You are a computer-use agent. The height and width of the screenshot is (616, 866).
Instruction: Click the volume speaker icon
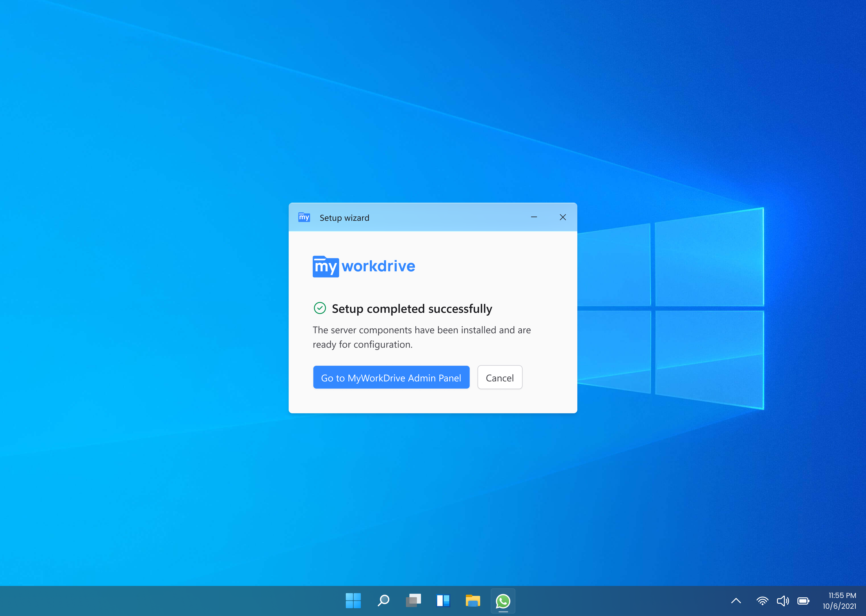click(783, 601)
